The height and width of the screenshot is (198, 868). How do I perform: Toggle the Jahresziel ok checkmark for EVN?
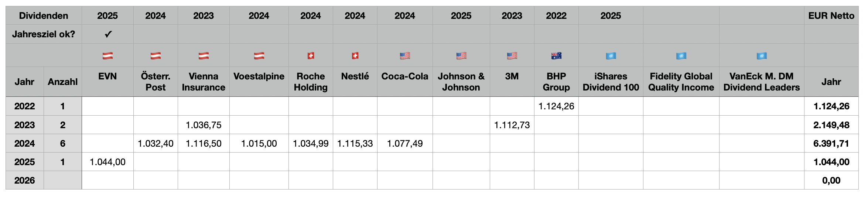(x=108, y=34)
